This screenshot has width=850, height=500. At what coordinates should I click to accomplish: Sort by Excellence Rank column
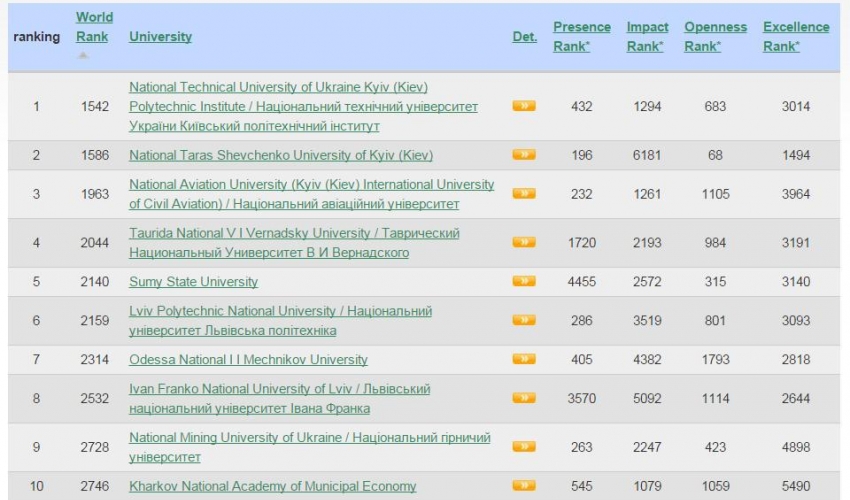click(x=796, y=37)
